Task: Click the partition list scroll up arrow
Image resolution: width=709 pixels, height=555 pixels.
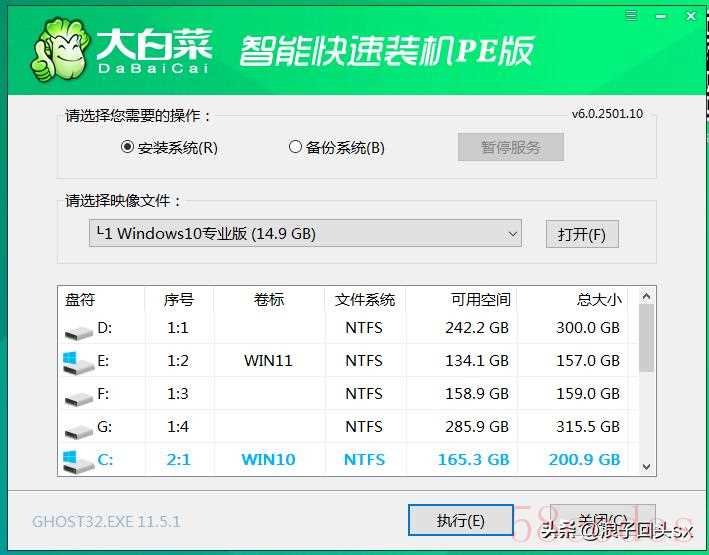Action: pos(646,296)
